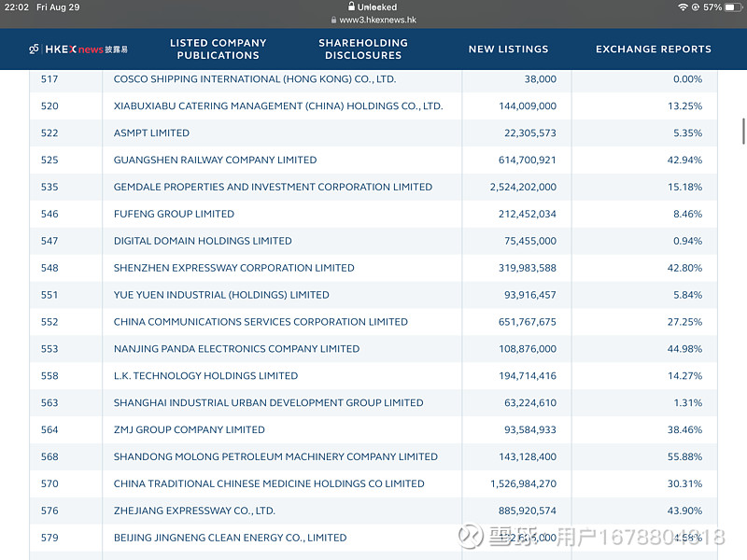Select shareholding value 885,920,574
The height and width of the screenshot is (560, 747).
pos(528,511)
